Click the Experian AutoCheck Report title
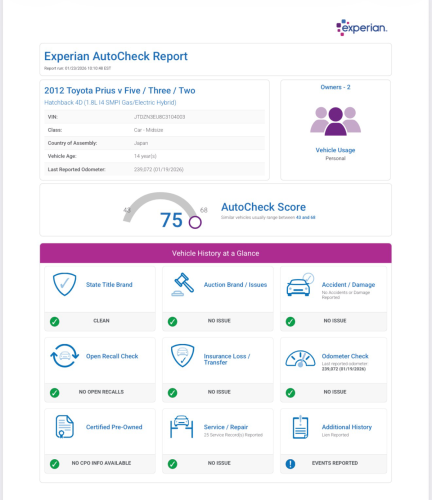 pos(116,56)
